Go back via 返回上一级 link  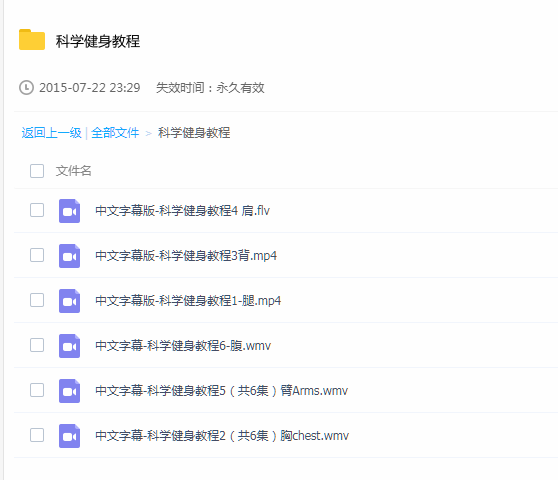52,133
